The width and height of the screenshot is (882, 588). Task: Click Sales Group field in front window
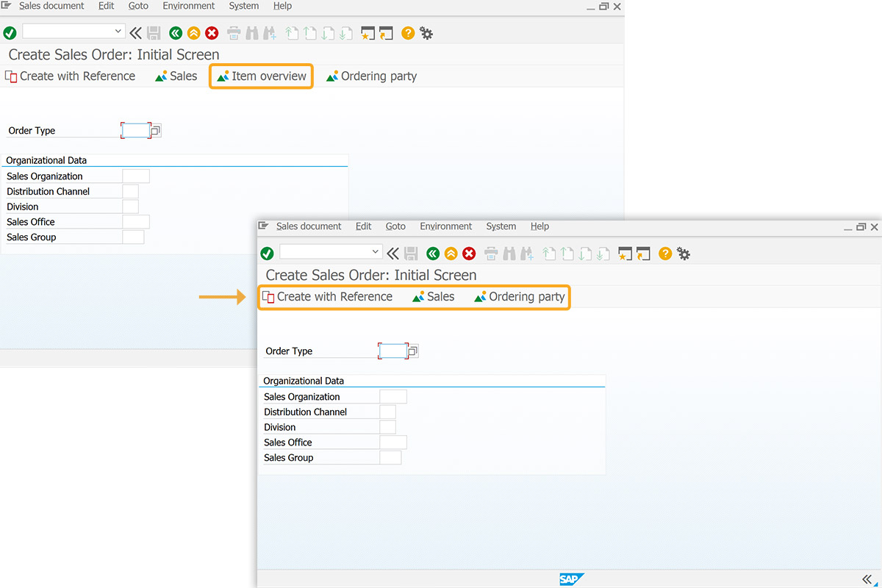(390, 458)
